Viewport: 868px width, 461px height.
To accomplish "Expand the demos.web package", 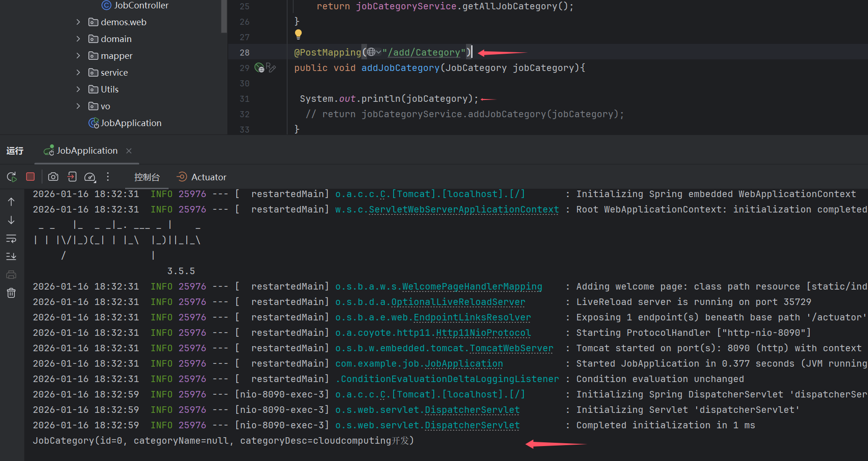I will 78,22.
